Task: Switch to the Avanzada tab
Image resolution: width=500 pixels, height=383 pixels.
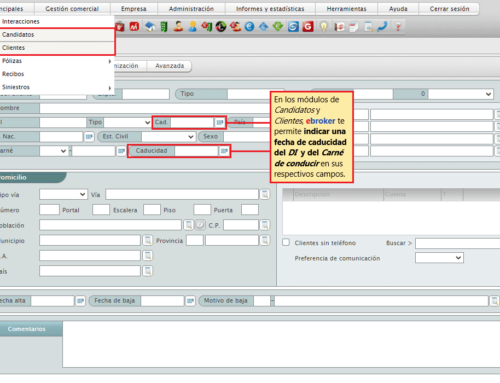Action: (x=169, y=66)
